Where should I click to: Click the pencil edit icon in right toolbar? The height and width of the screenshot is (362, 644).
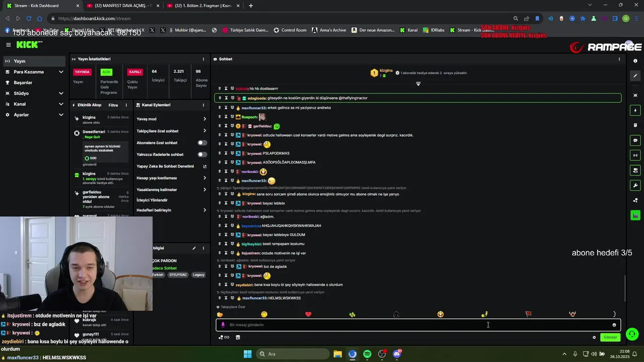(x=635, y=76)
